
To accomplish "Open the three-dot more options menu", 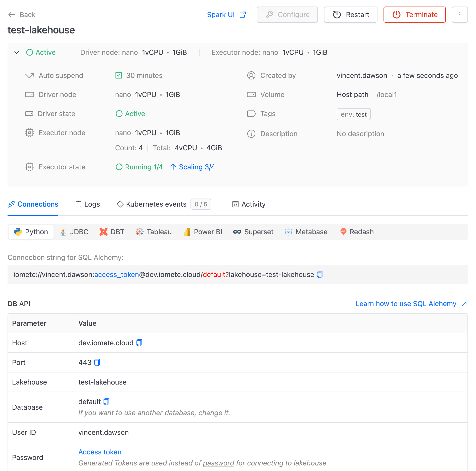I will pyautogui.click(x=460, y=15).
